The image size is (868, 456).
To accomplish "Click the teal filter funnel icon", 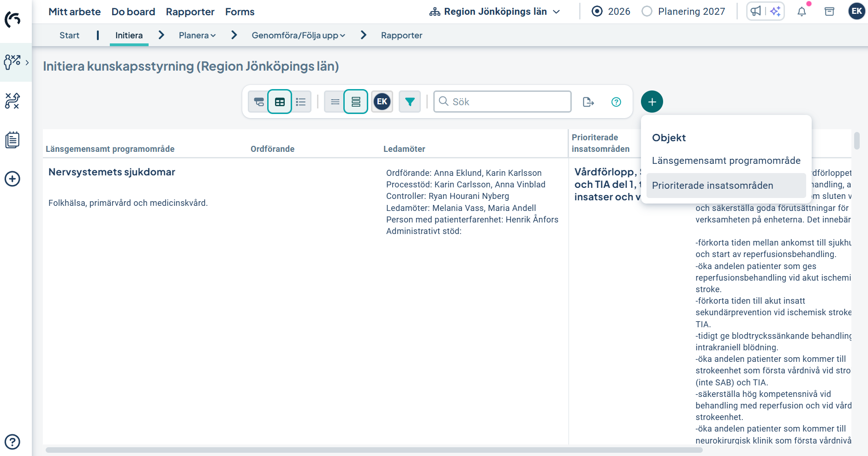I will (x=409, y=102).
